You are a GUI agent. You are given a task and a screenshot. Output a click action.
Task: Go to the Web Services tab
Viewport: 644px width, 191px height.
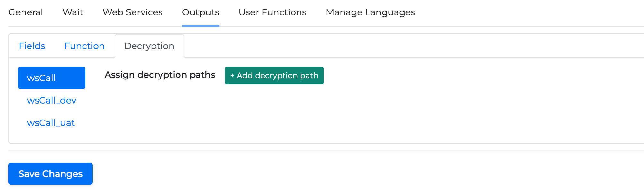point(133,12)
